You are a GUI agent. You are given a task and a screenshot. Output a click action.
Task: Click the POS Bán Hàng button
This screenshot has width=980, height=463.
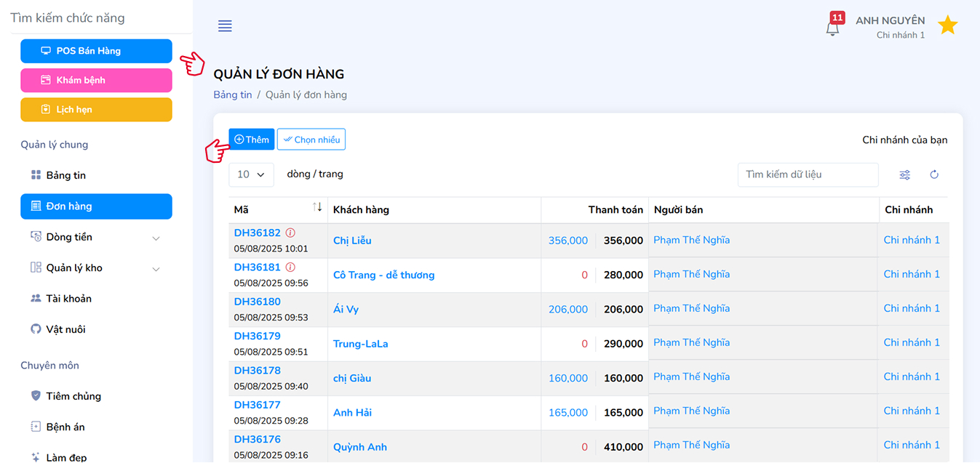[x=96, y=51]
